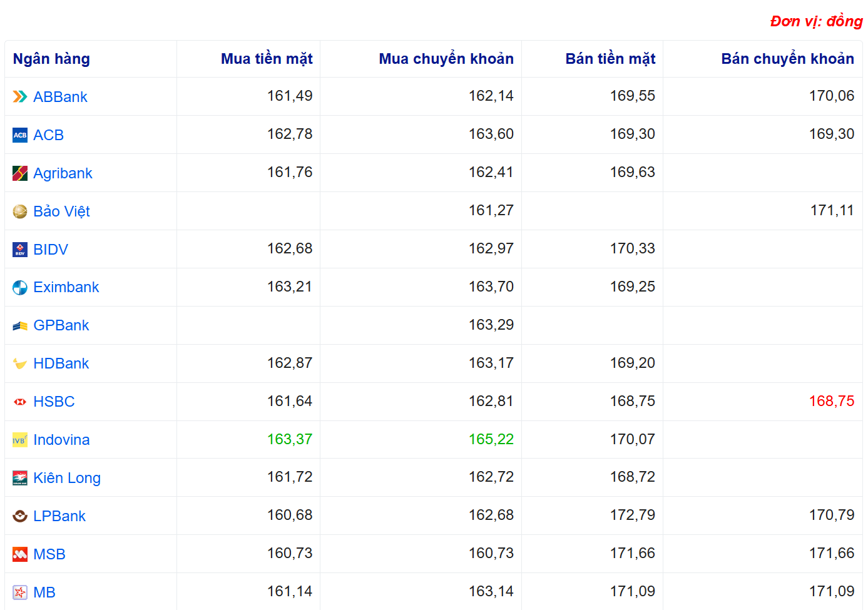Screen dimensions: 868x610
Task: Click the MSB logo icon
Action: 20,554
